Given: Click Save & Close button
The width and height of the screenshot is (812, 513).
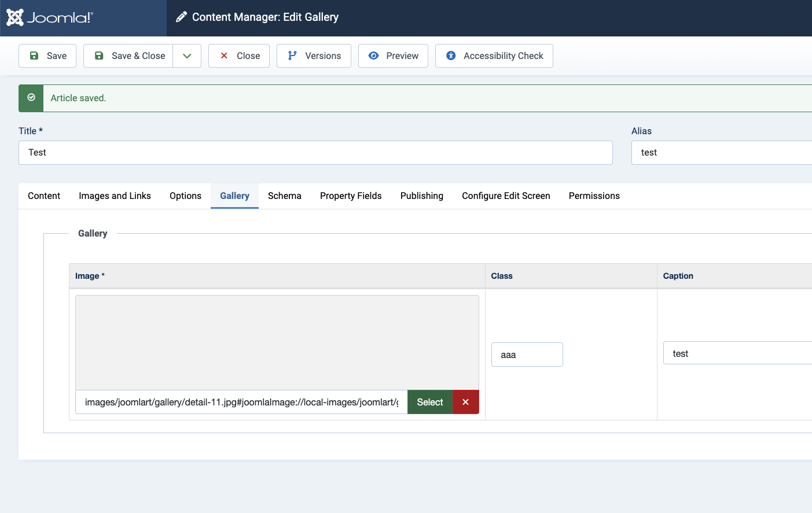Looking at the screenshot, I should 128,56.
